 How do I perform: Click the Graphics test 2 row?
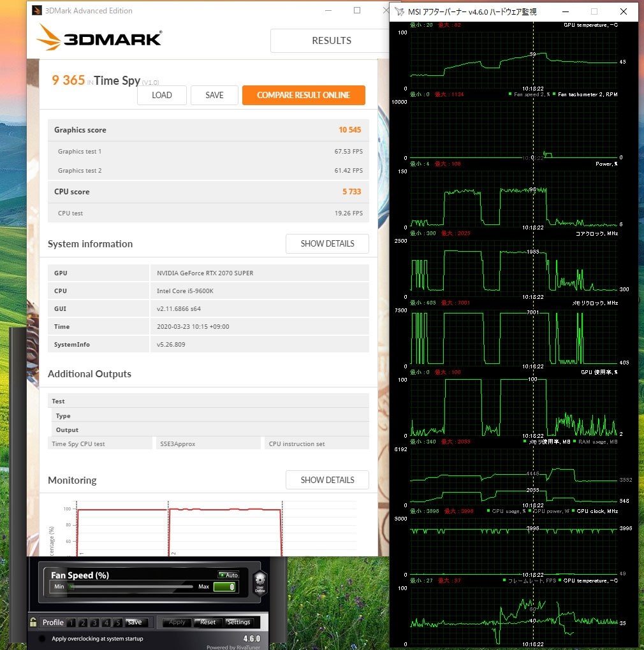(x=209, y=170)
